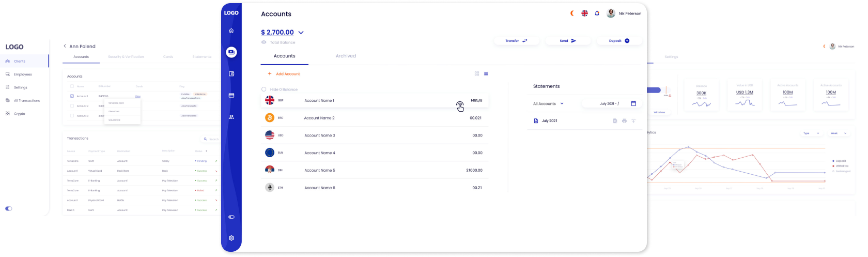Open the Week dropdown in analytics window
The height and width of the screenshot is (257, 868).
point(839,133)
